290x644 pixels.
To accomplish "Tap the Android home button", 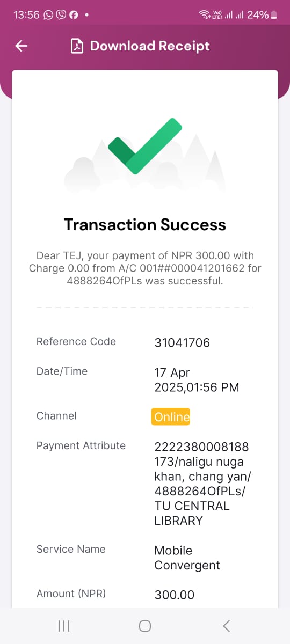I will pos(145,626).
